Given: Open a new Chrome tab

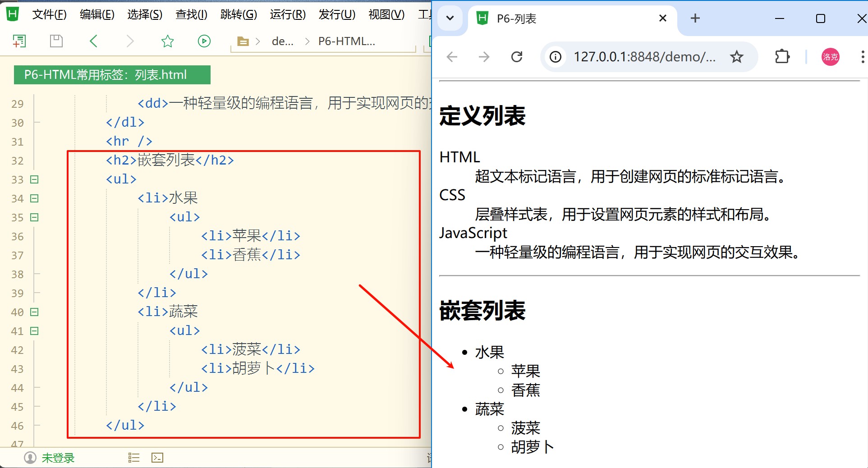Looking at the screenshot, I should 695,18.
